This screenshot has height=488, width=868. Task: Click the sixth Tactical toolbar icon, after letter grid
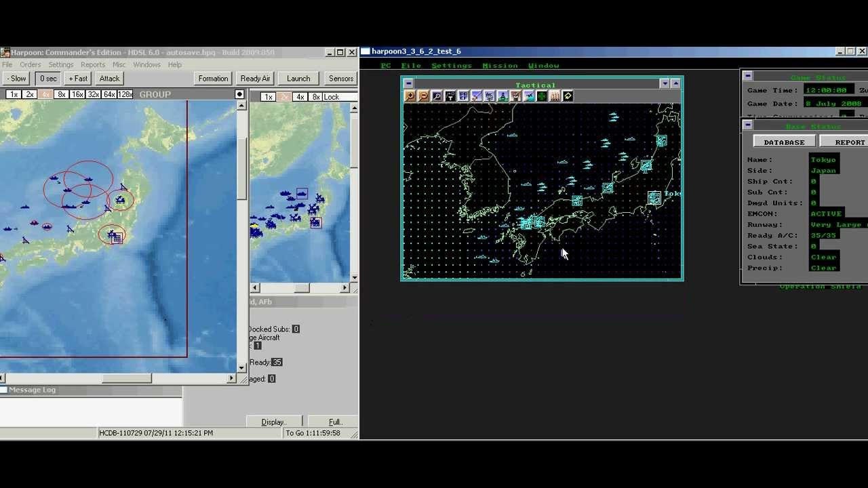tap(476, 96)
